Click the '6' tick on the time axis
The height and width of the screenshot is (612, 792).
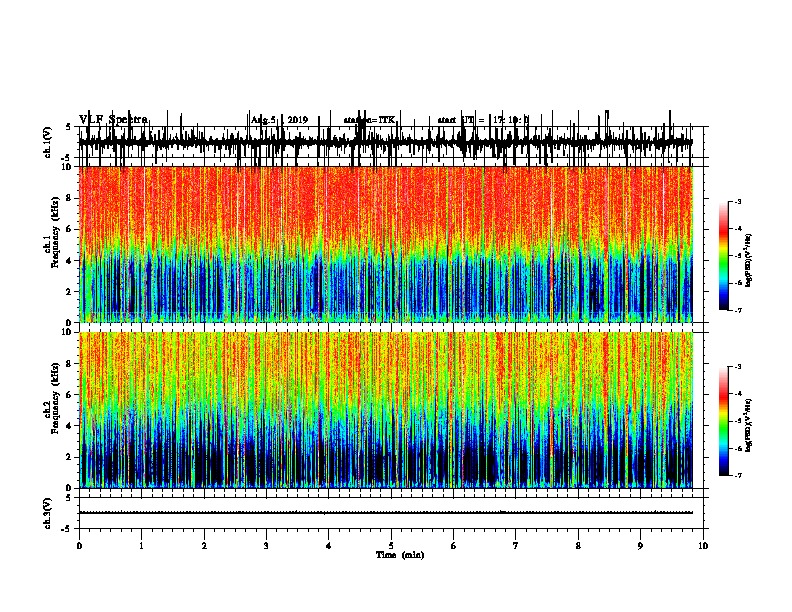453,546
